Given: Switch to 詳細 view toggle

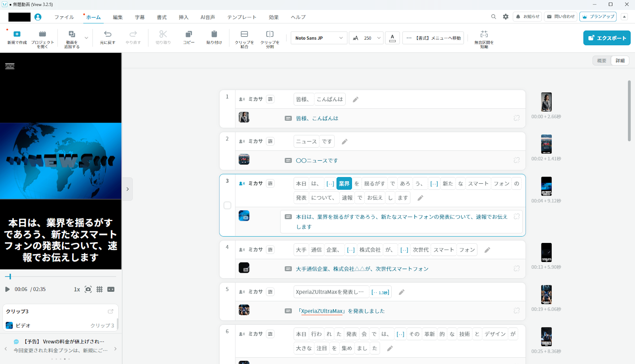Looking at the screenshot, I should click(x=620, y=61).
